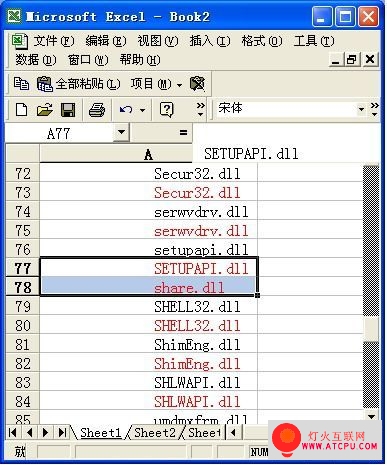Image resolution: width=387 pixels, height=465 pixels.
Task: Select the row 82 header
Action: coord(23,363)
